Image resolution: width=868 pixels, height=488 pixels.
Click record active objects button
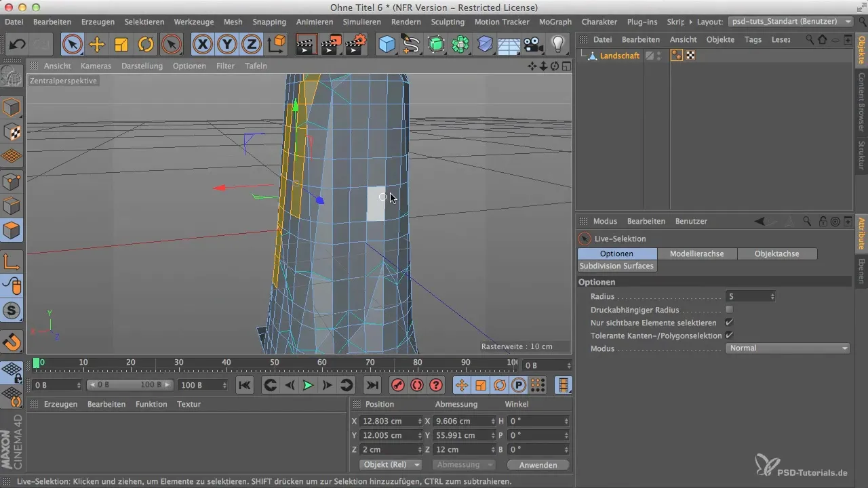coord(398,385)
